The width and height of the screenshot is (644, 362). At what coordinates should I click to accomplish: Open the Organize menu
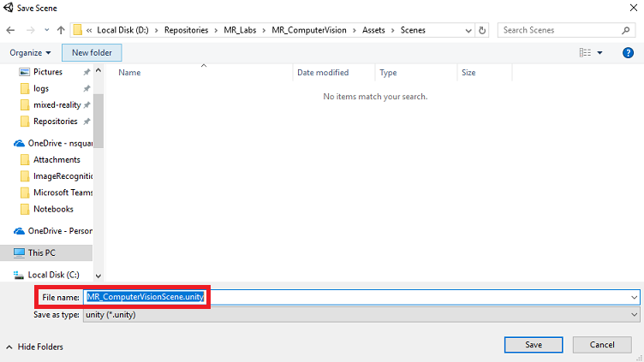pyautogui.click(x=30, y=52)
